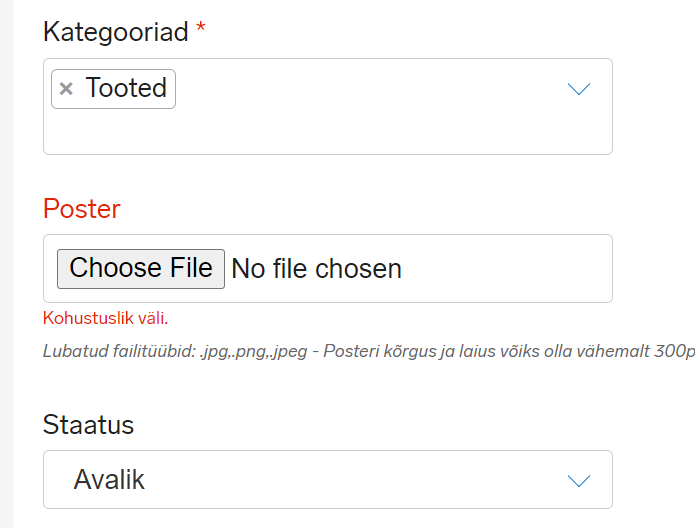This screenshot has height=528, width=695.
Task: Focus the empty area below Tooted tag
Action: 300,132
